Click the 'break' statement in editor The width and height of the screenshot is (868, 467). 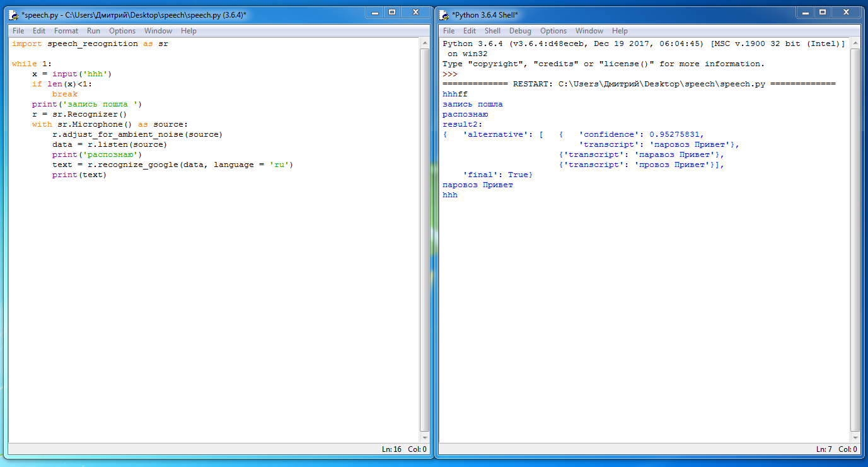click(65, 95)
